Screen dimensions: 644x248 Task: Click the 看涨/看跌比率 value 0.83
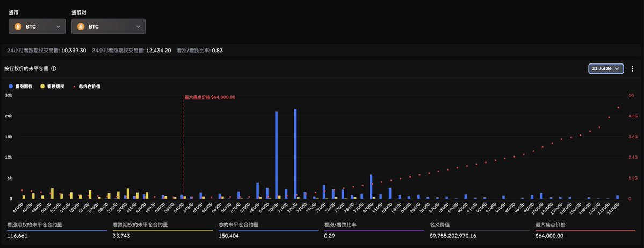(x=218, y=50)
